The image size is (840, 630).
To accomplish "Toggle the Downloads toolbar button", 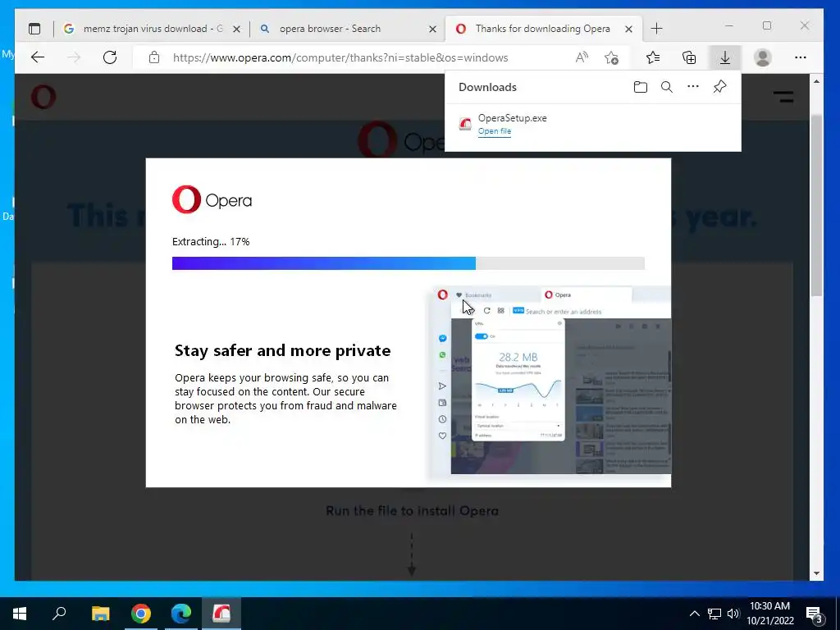I will tap(725, 57).
